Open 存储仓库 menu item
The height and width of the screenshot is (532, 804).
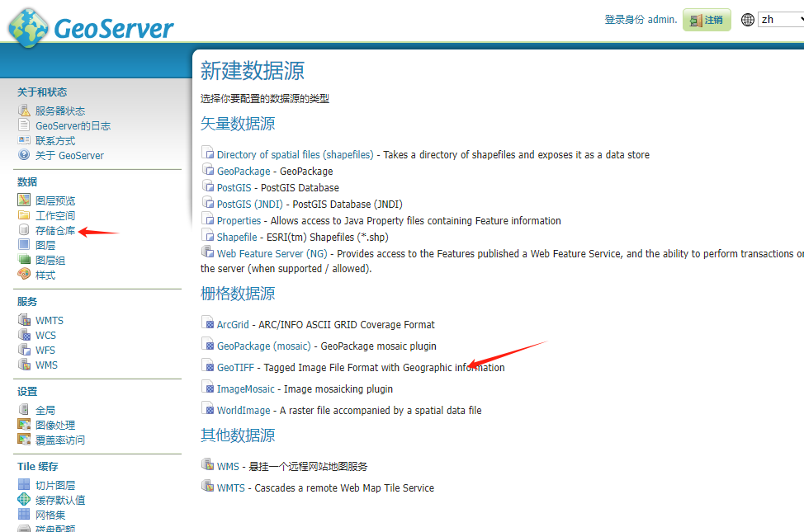coord(55,231)
